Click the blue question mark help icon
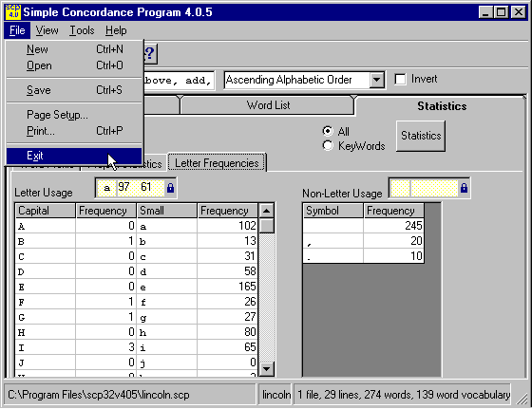Viewport: 532px width, 409px height. [150, 53]
